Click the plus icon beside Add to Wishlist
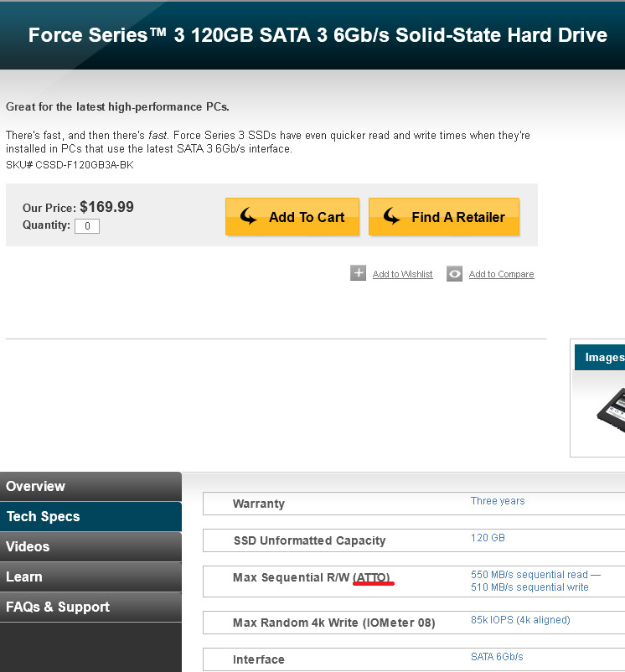 [x=358, y=273]
